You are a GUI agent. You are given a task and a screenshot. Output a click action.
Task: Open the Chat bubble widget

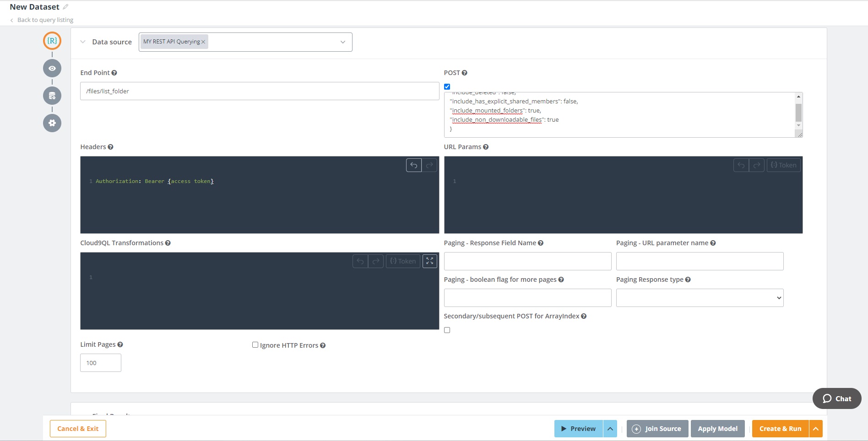click(836, 398)
